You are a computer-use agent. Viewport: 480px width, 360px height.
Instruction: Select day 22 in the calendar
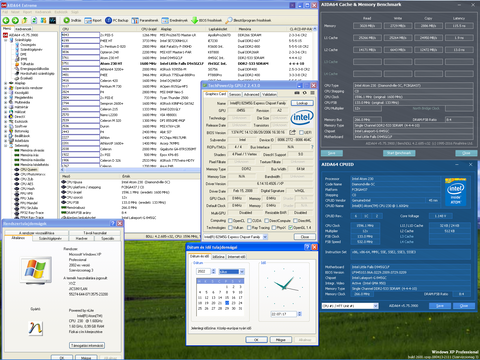click(x=227, y=303)
